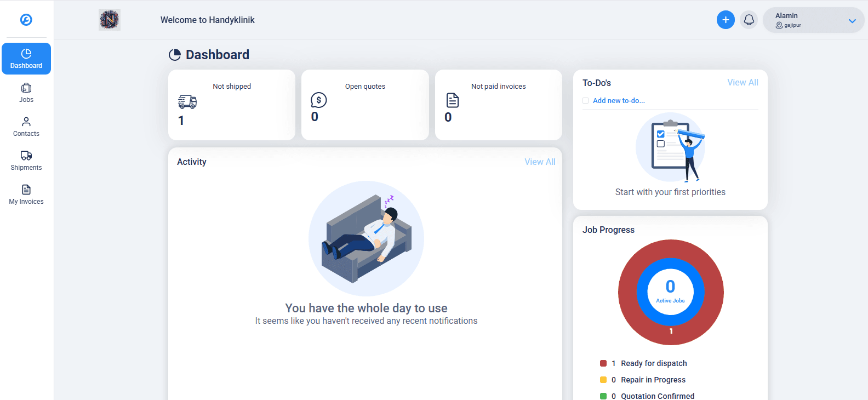Click the 'Welcome to Handyklinik' header text
The width and height of the screenshot is (868, 400).
click(x=208, y=20)
